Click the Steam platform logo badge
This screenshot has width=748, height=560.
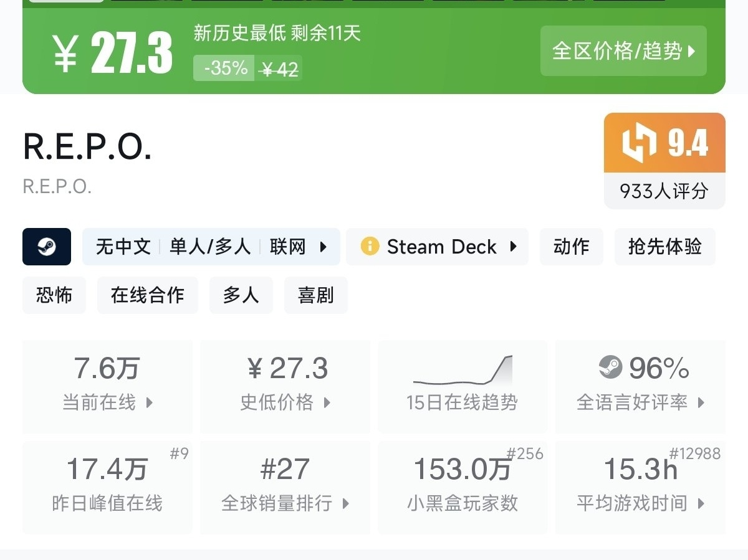coord(47,247)
